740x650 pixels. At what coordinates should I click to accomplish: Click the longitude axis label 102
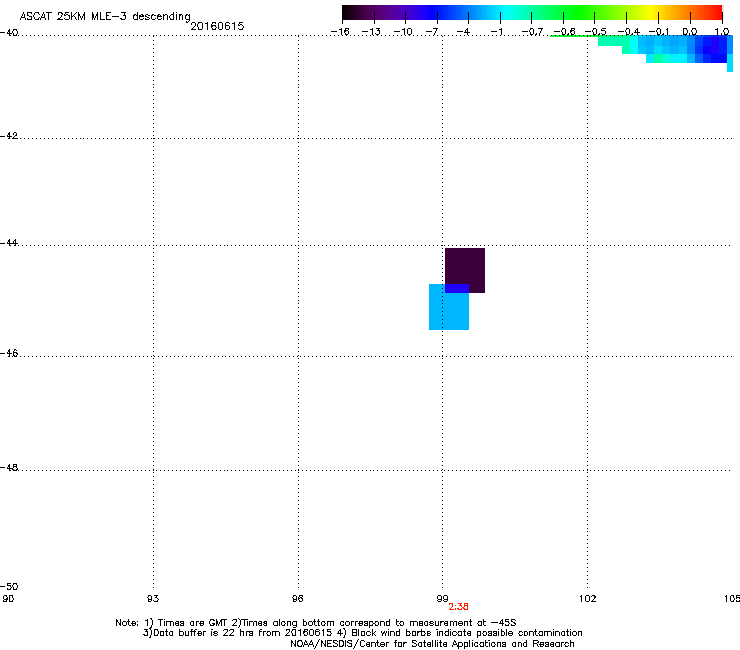(588, 599)
